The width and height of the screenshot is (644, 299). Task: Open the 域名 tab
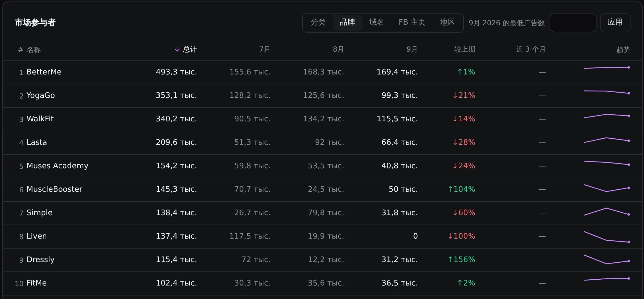pos(377,23)
